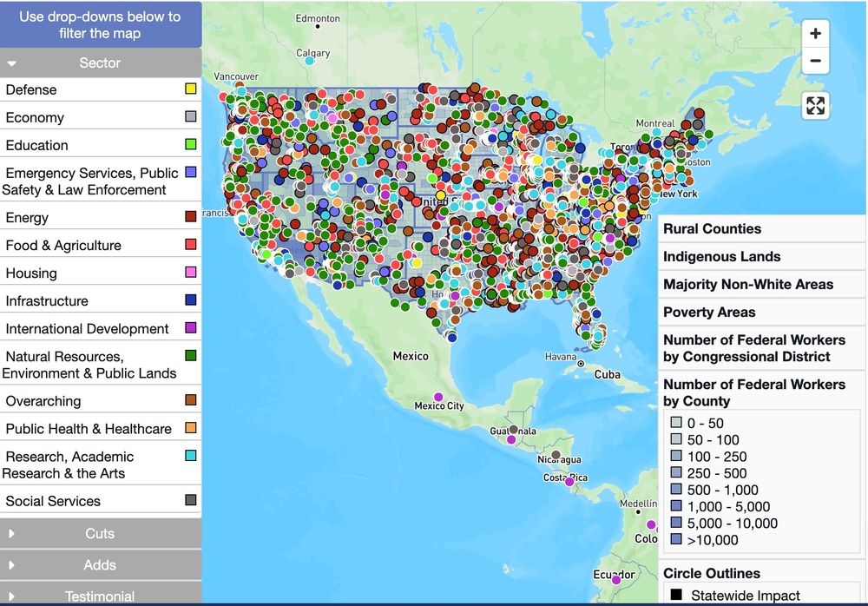Expand the Adds filter section
868x606 pixels.
click(100, 565)
